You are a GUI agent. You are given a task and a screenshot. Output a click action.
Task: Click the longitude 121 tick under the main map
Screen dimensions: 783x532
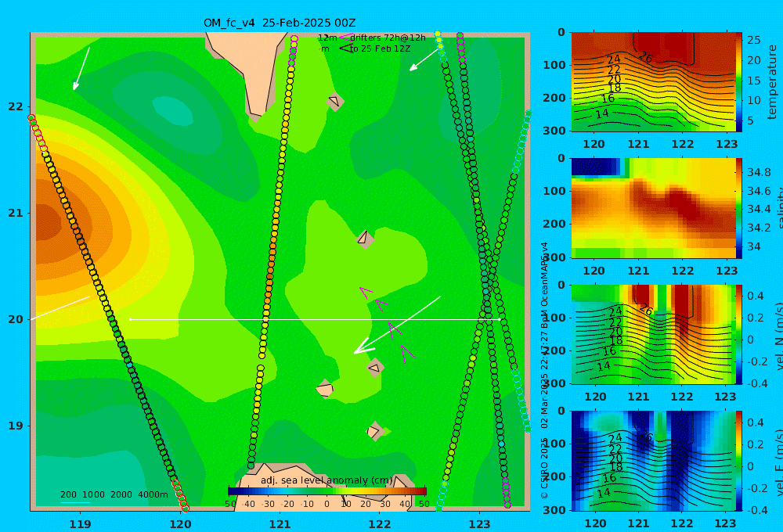280,524
